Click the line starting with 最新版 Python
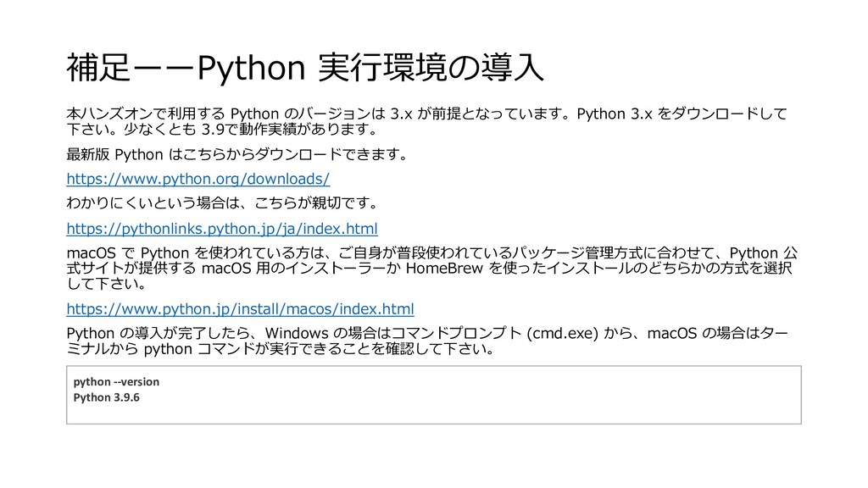This screenshot has width=868, height=488. pyautogui.click(x=239, y=155)
